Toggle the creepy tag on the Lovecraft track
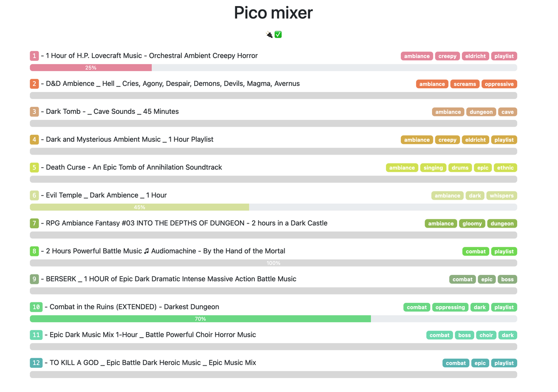The width and height of the screenshot is (558, 392). tap(447, 56)
